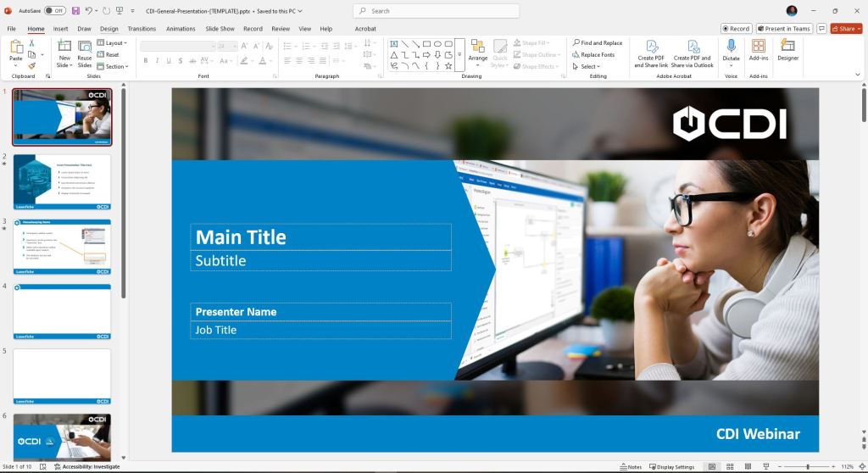868x473 pixels.
Task: Open the Acrobat ribbon tab
Action: point(364,28)
